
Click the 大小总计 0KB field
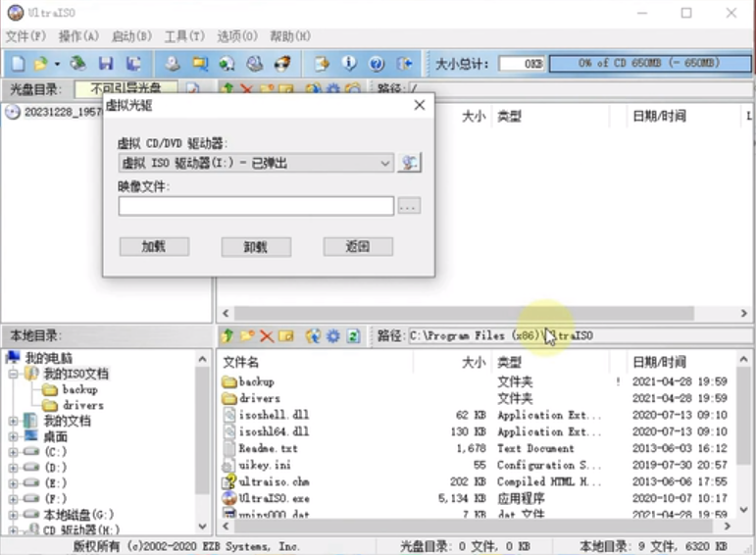522,64
